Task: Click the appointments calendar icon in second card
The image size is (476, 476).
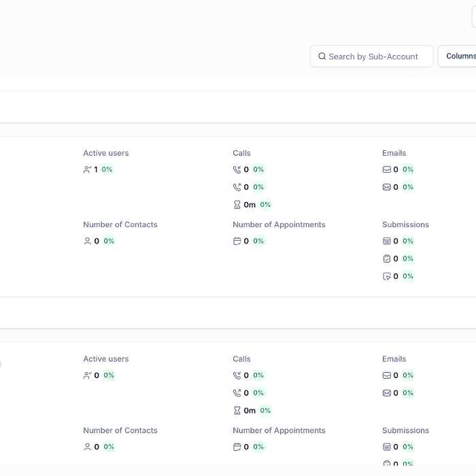Action: [x=237, y=447]
